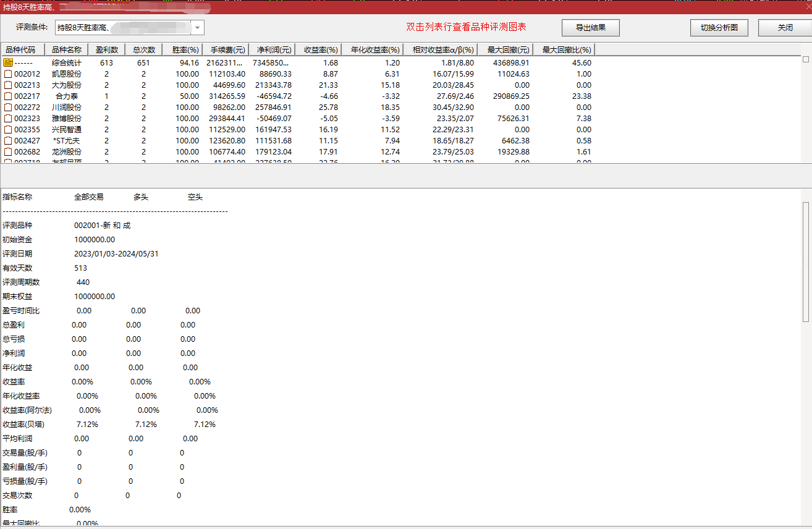Click the row icon next to 002682
Screen dimensions: 812x529
pos(8,151)
